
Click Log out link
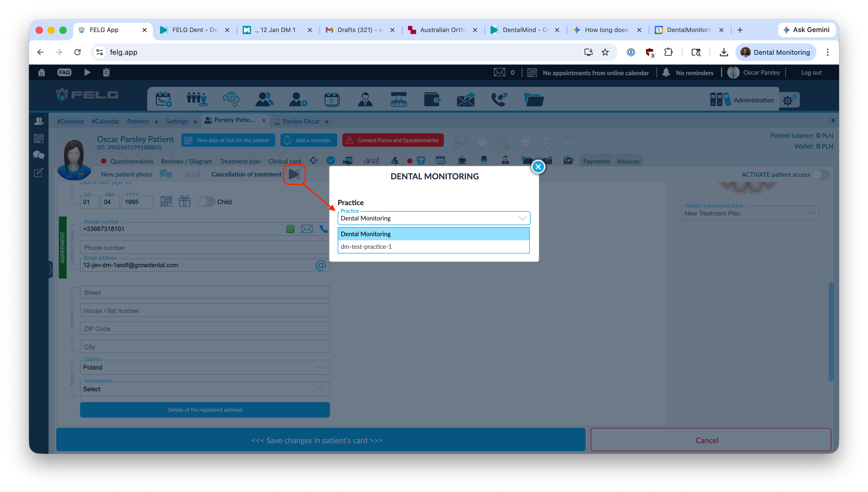point(811,73)
